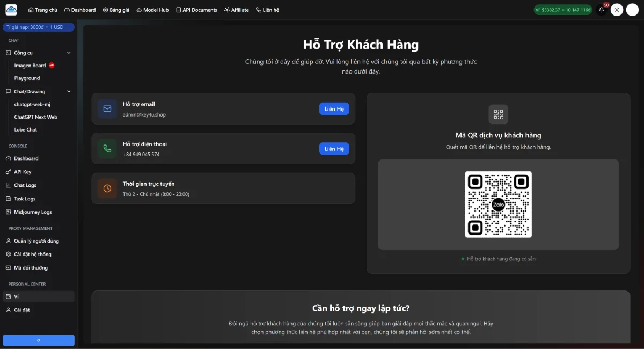Click the email support envelope icon
644x349 pixels.
[x=107, y=109]
